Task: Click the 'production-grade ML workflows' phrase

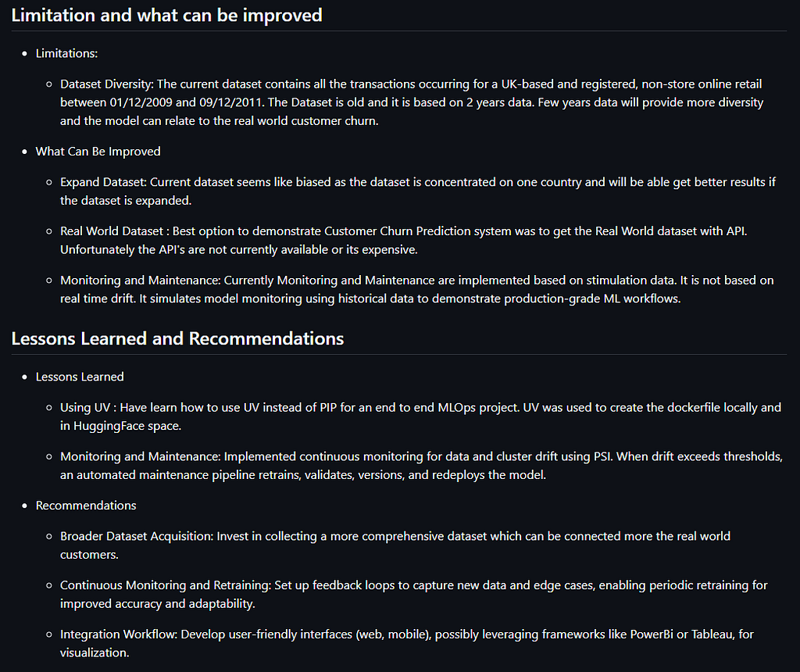Action: [x=592, y=298]
